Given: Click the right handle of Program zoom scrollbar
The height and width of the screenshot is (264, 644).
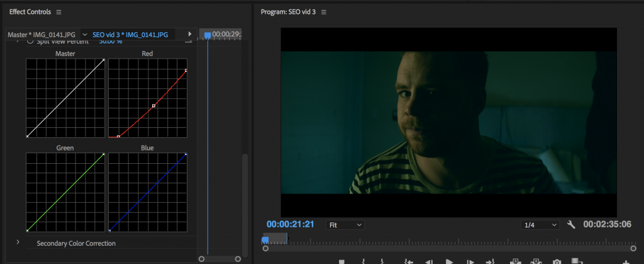Looking at the screenshot, I should click(633, 248).
